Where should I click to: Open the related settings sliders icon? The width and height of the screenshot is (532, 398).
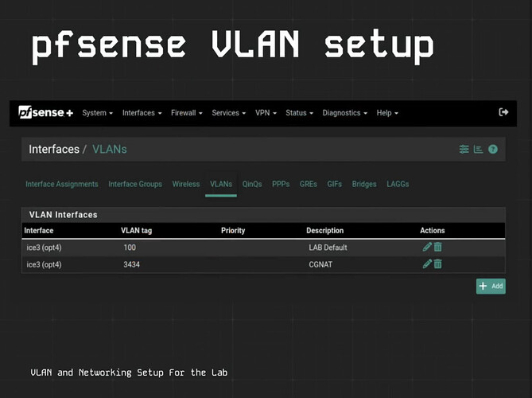click(464, 149)
